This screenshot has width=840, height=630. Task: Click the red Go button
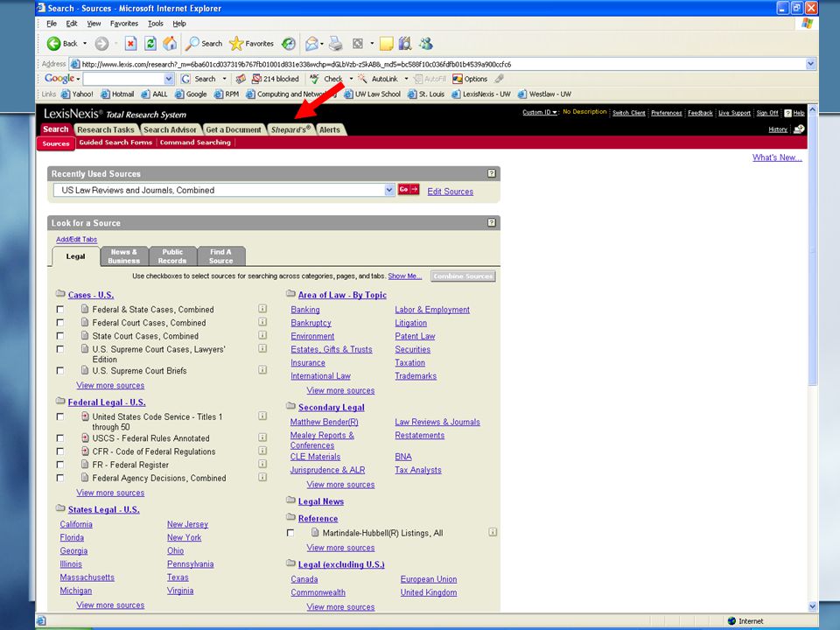tap(409, 190)
